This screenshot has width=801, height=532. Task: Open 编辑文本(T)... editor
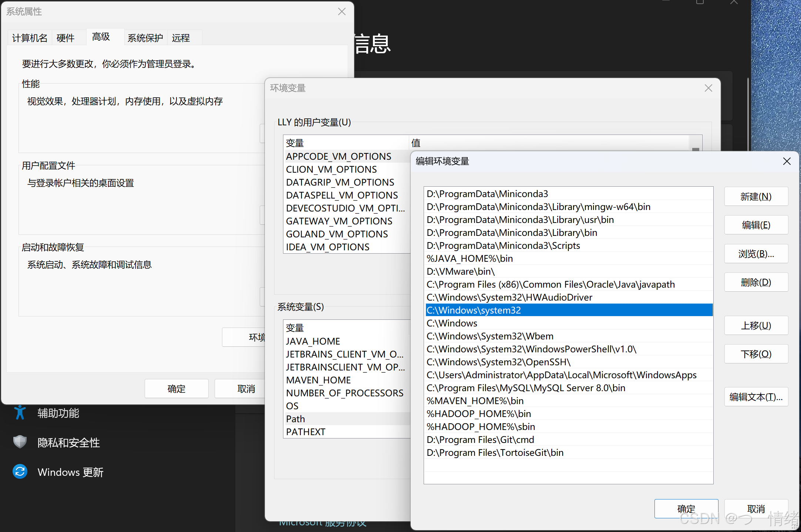[x=755, y=397]
